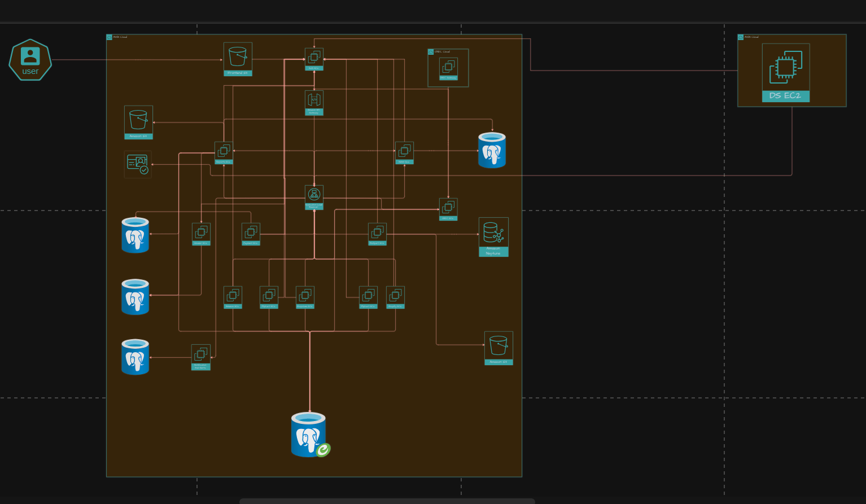The width and height of the screenshot is (866, 504).
Task: Select the Amazon EC2 node beside Flipkart
Action: point(233,297)
